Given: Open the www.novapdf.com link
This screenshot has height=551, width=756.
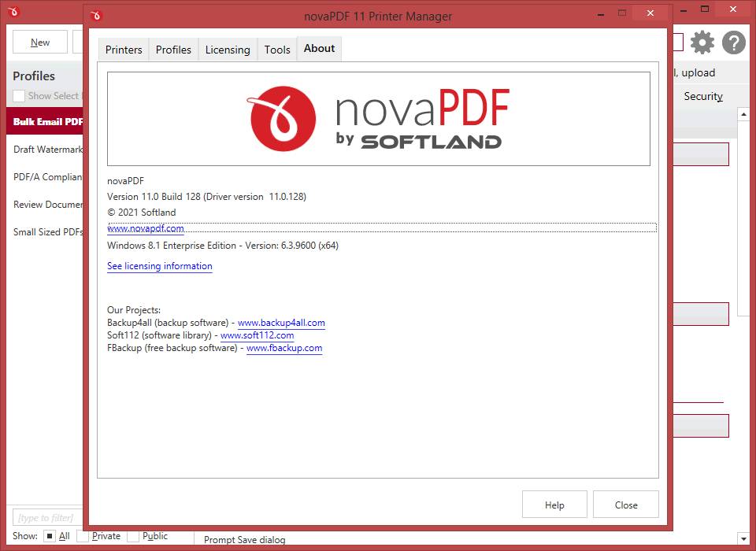Looking at the screenshot, I should point(146,228).
